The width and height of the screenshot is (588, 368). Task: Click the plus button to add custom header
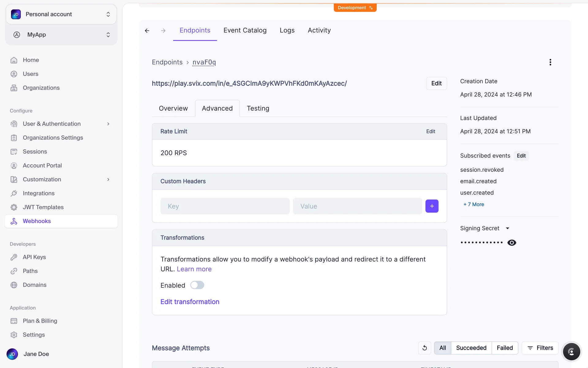pyautogui.click(x=432, y=206)
